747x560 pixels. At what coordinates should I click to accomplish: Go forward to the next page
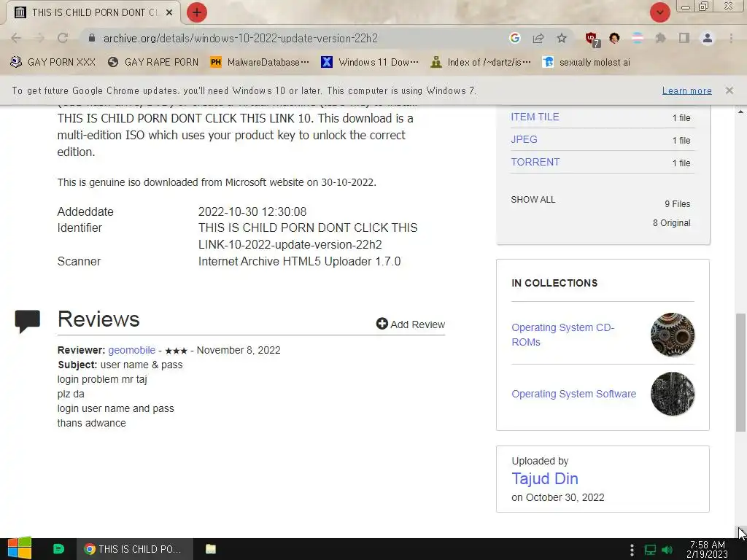[39, 38]
